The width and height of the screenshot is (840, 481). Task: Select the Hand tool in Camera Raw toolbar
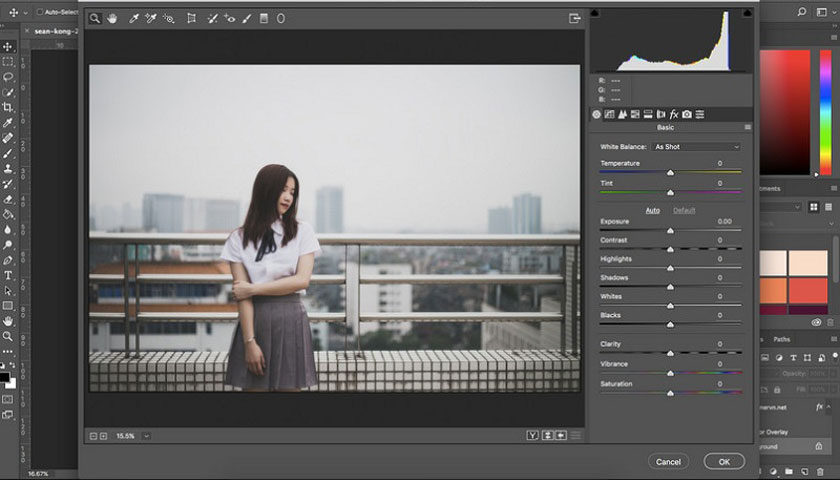pos(111,18)
